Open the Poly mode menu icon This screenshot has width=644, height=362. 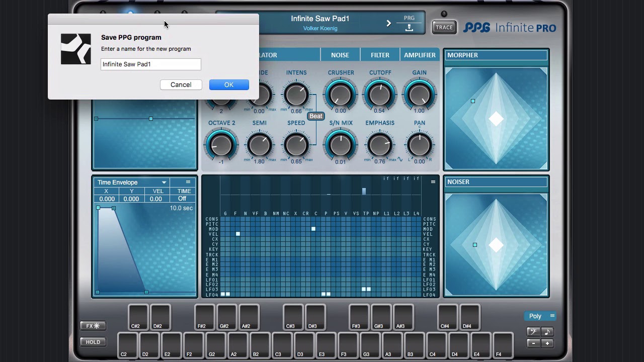(552, 316)
